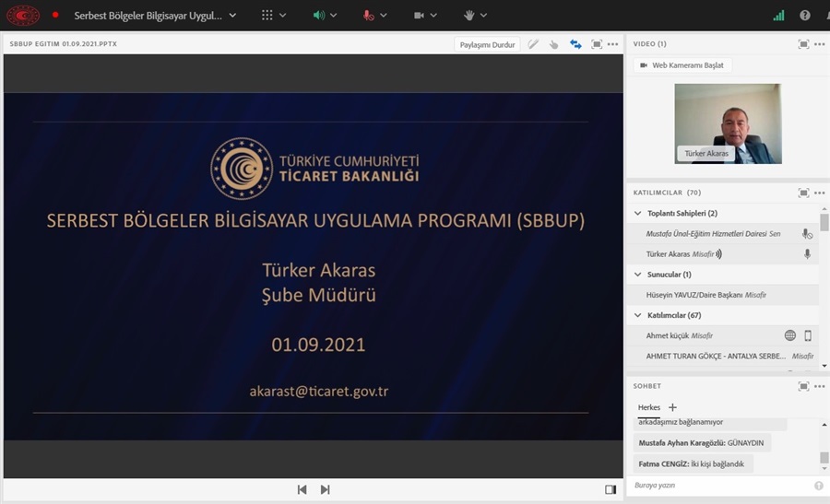The image size is (830, 504).
Task: Toggle the raise hand icon
Action: (x=468, y=16)
